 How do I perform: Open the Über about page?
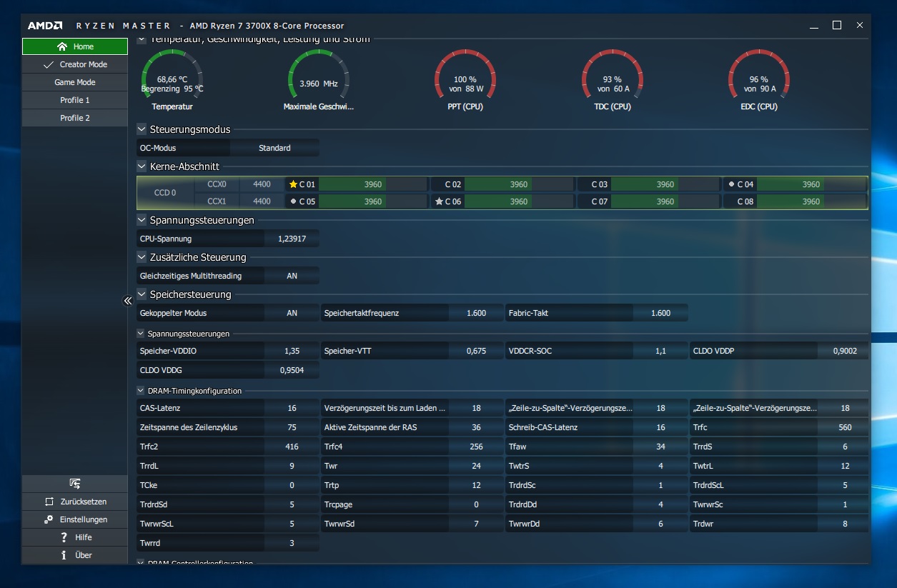(x=75, y=555)
